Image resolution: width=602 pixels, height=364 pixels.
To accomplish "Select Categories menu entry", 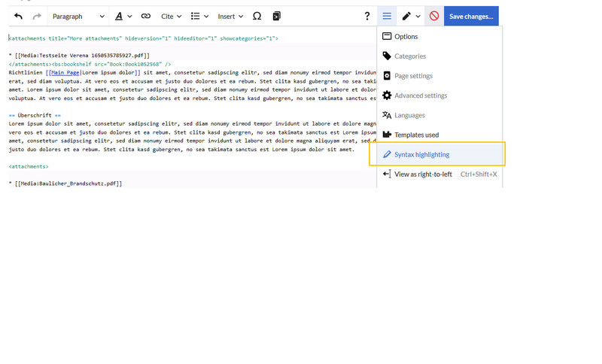I will click(x=439, y=56).
